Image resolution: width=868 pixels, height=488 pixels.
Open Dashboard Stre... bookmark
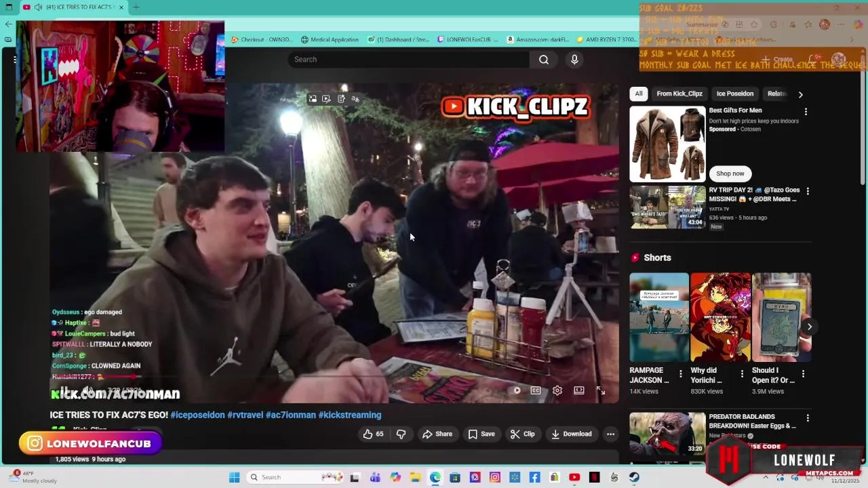pyautogui.click(x=399, y=39)
